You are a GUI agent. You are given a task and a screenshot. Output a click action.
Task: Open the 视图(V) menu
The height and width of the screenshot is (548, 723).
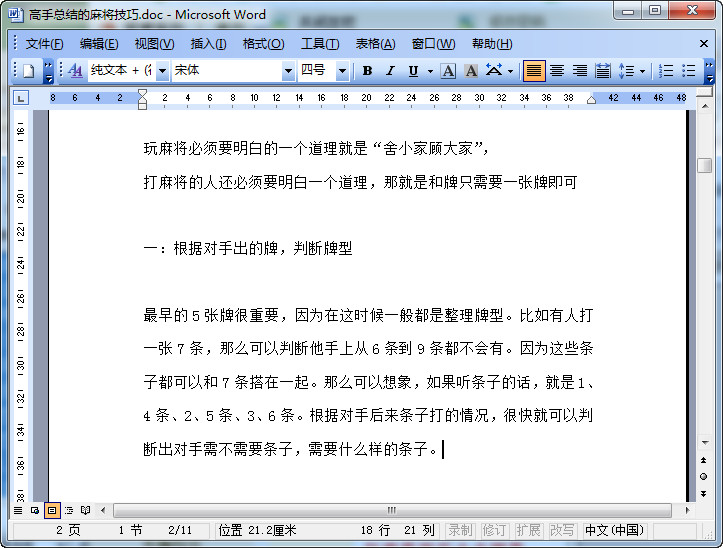point(154,44)
